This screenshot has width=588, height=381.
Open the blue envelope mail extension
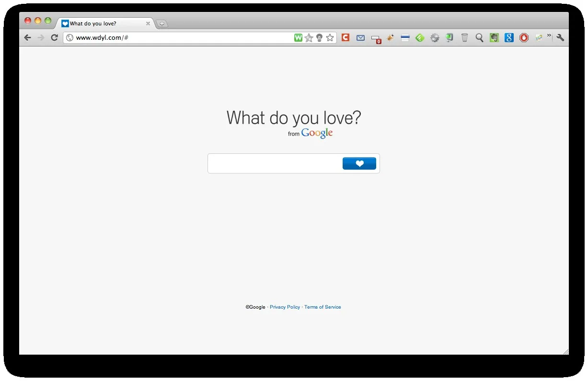click(x=360, y=38)
